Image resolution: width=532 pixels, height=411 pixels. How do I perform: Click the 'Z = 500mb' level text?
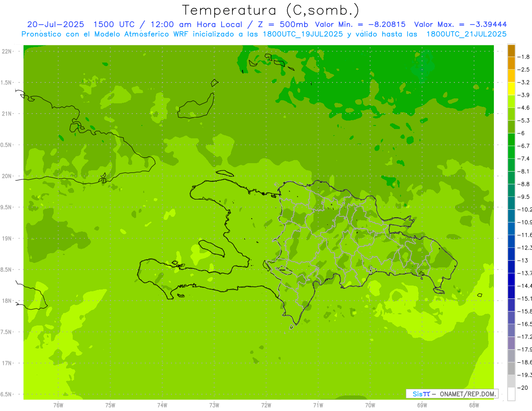(283, 24)
